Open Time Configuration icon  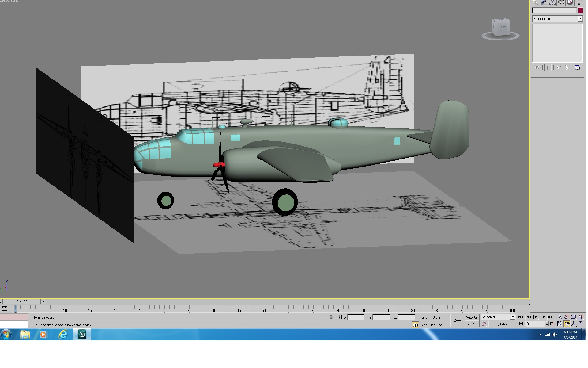[x=552, y=324]
